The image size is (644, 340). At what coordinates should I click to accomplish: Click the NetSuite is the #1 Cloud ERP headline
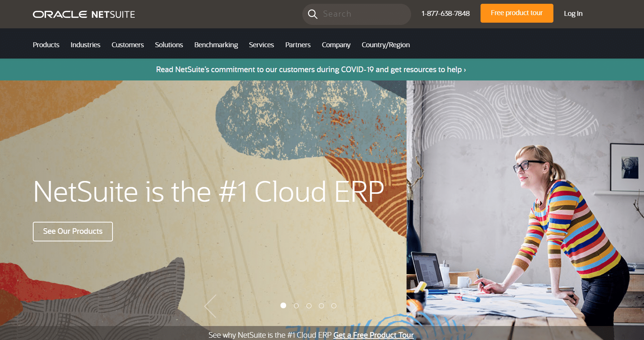(x=209, y=192)
